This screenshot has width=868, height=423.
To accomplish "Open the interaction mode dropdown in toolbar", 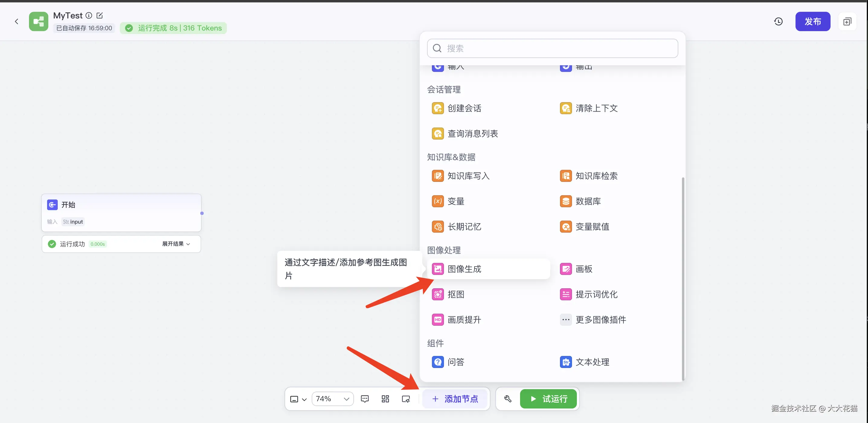I will click(x=298, y=399).
